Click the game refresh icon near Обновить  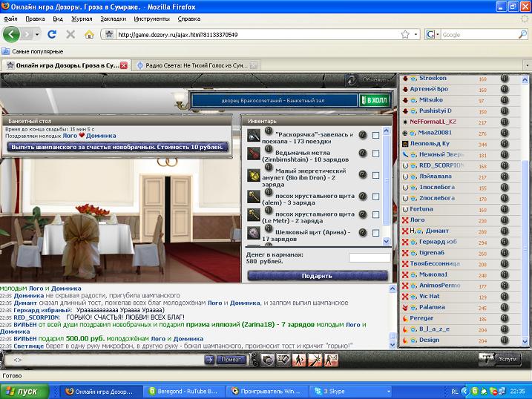pyautogui.click(x=351, y=80)
